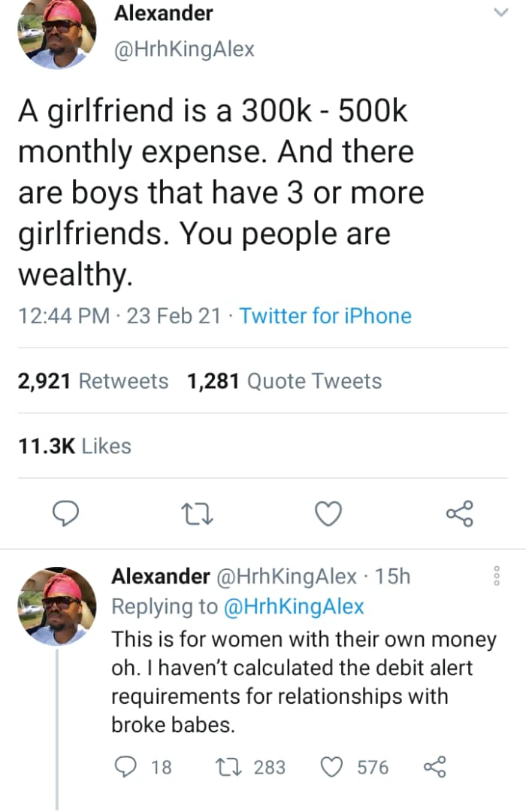The image size is (526, 812).
Task: Click the reply icon under main tweet
Action: click(x=68, y=514)
